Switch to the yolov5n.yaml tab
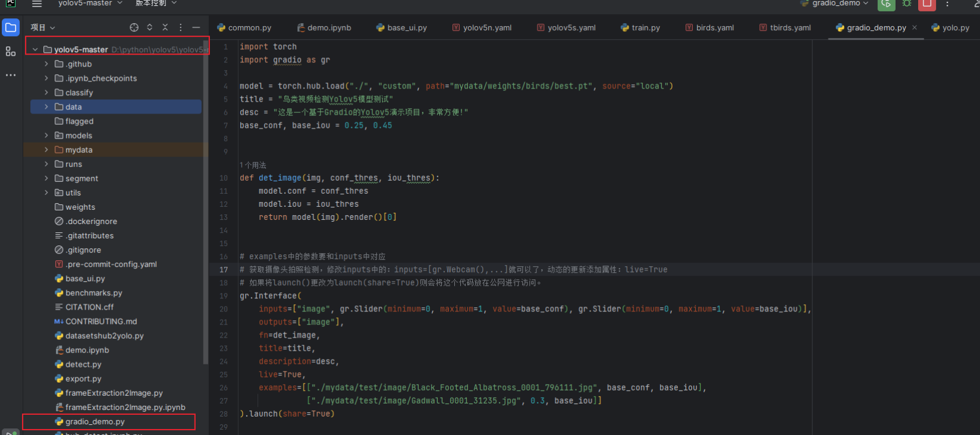The height and width of the screenshot is (435, 980). [482, 27]
